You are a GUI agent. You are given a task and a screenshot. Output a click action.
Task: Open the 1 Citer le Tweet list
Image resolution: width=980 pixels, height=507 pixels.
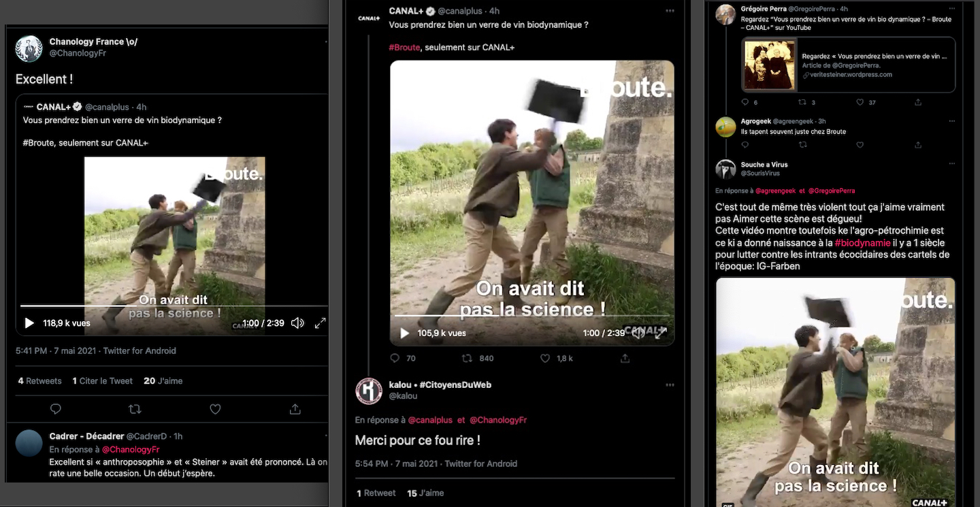[x=103, y=381]
